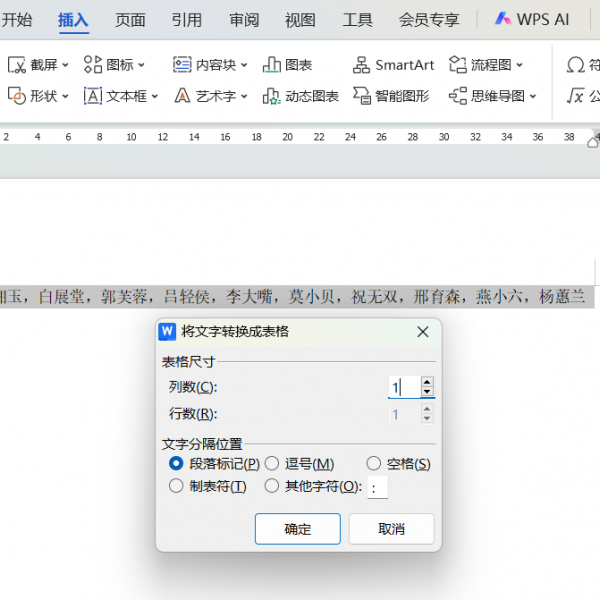Image resolution: width=600 pixels, height=600 pixels.
Task: Click 取消 to cancel dialog
Action: (x=391, y=529)
